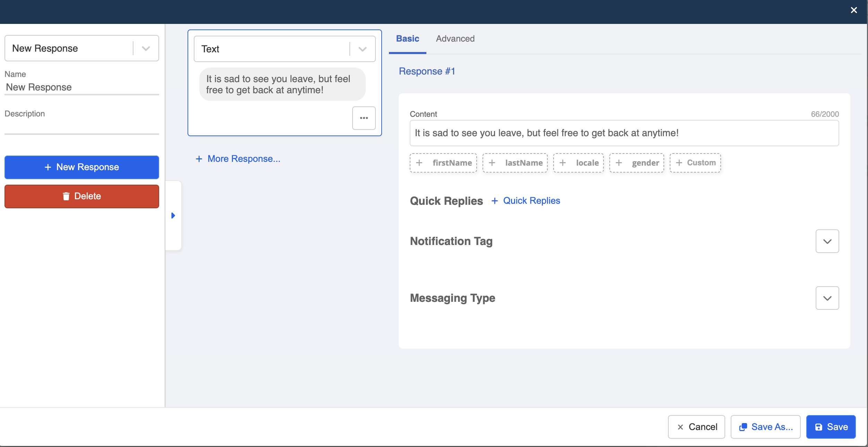Add a Custom variable chip

click(x=695, y=163)
